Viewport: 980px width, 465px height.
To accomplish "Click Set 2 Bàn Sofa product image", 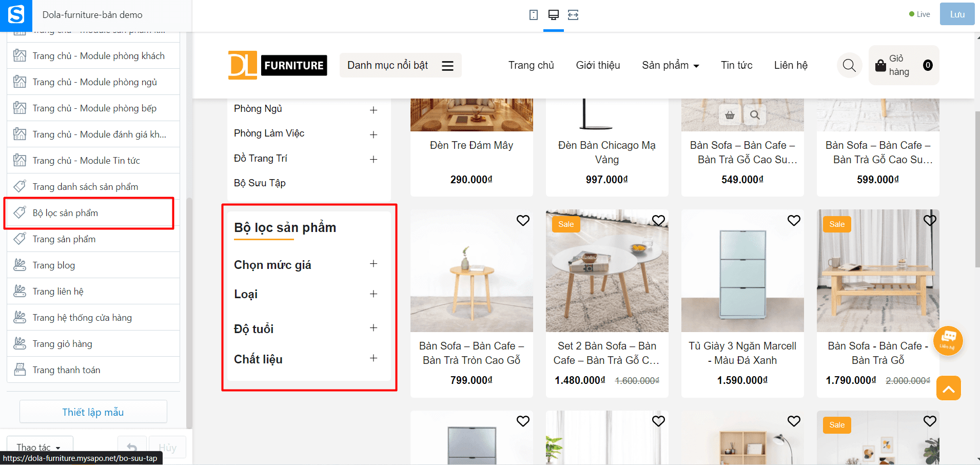I will 607,270.
